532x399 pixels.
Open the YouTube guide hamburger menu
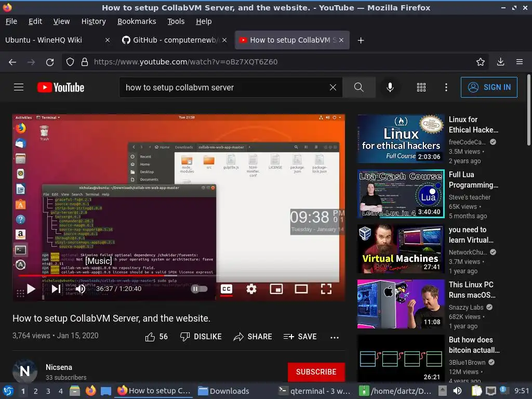coord(19,87)
